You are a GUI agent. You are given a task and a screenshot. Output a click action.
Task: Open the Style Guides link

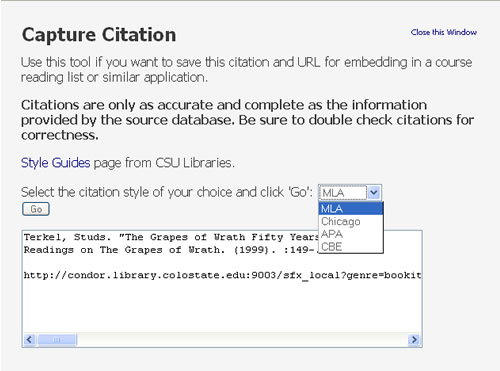click(x=55, y=163)
